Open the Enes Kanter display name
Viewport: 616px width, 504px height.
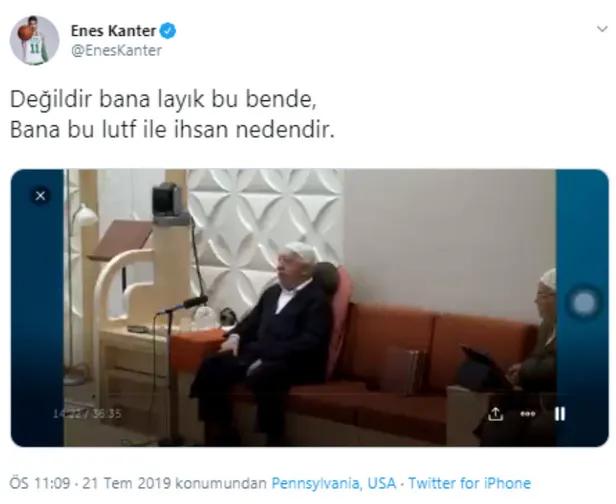113,31
